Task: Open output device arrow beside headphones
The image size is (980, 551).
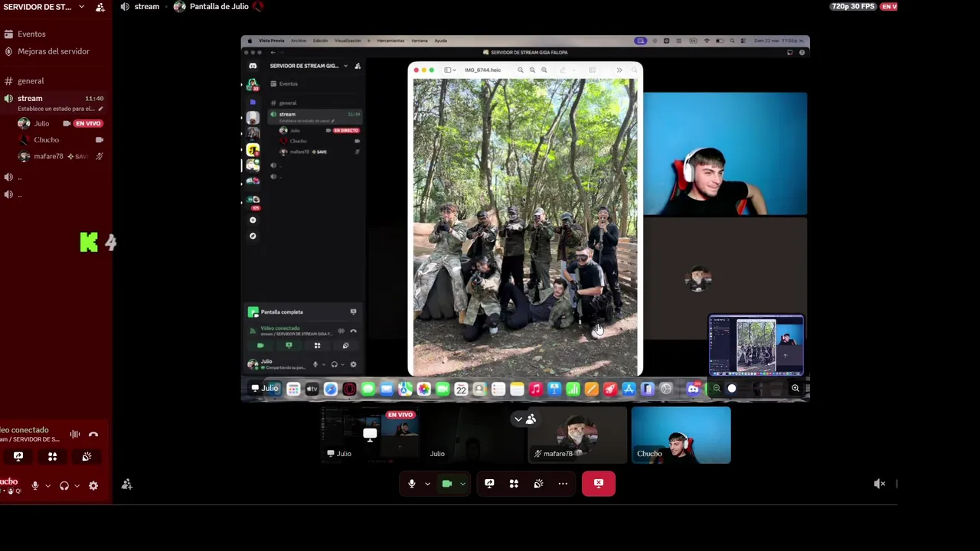Action: click(x=77, y=486)
